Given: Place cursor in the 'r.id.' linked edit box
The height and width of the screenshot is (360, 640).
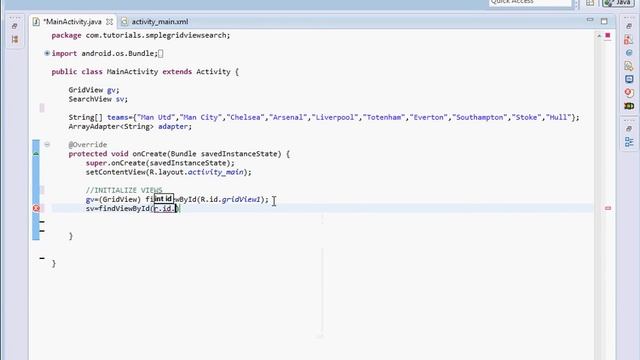Looking at the screenshot, I should [164, 209].
